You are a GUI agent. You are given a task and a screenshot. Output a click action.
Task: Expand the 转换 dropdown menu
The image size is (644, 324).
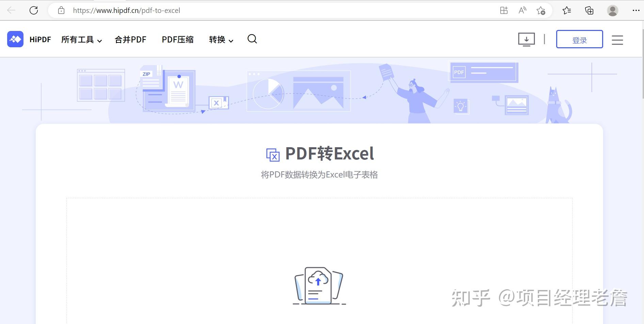pos(221,40)
